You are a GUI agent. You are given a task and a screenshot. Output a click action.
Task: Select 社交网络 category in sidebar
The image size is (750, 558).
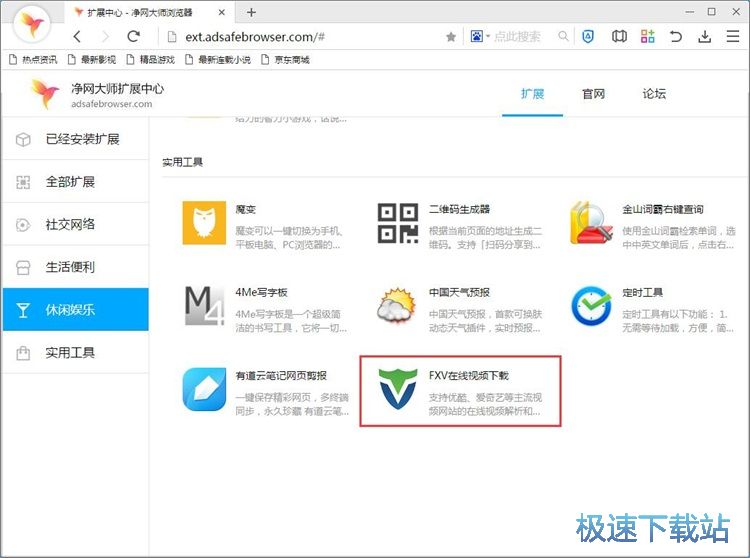[x=75, y=224]
